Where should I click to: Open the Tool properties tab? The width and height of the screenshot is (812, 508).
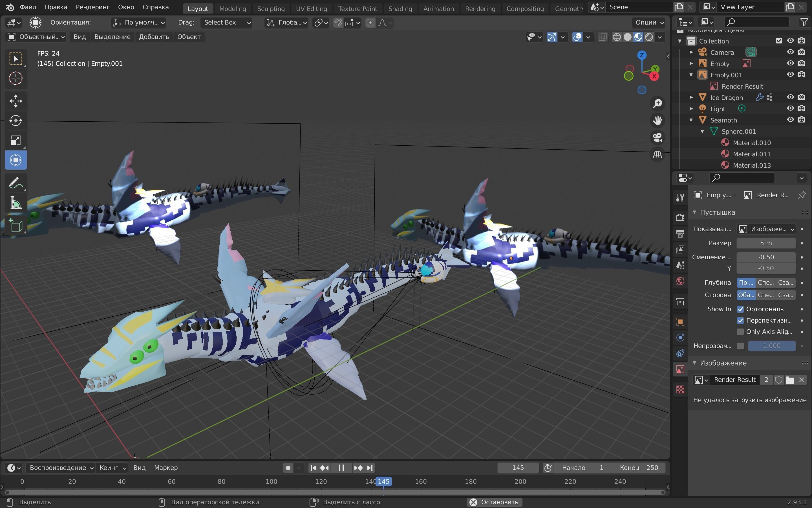pyautogui.click(x=680, y=198)
